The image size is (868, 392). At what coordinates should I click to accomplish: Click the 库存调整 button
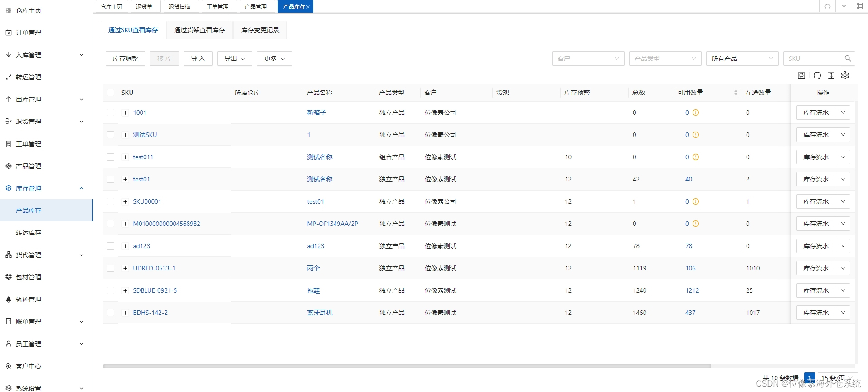[126, 59]
